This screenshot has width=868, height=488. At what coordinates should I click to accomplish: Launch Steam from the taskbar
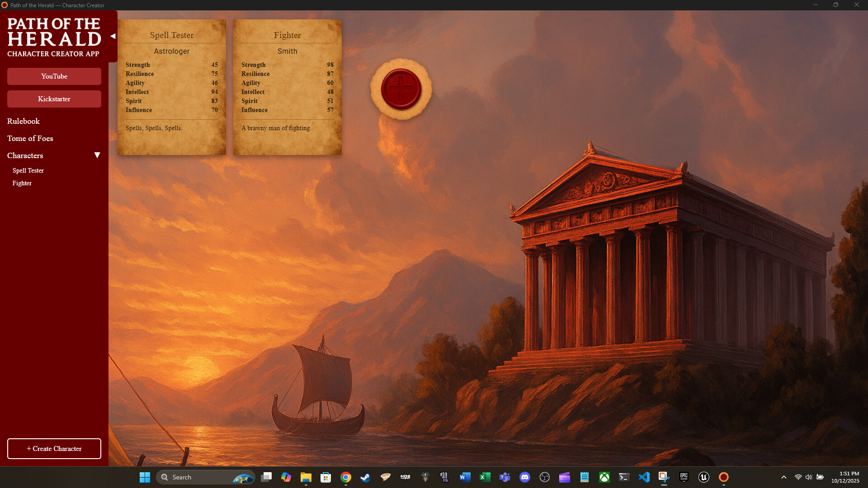coord(365,477)
